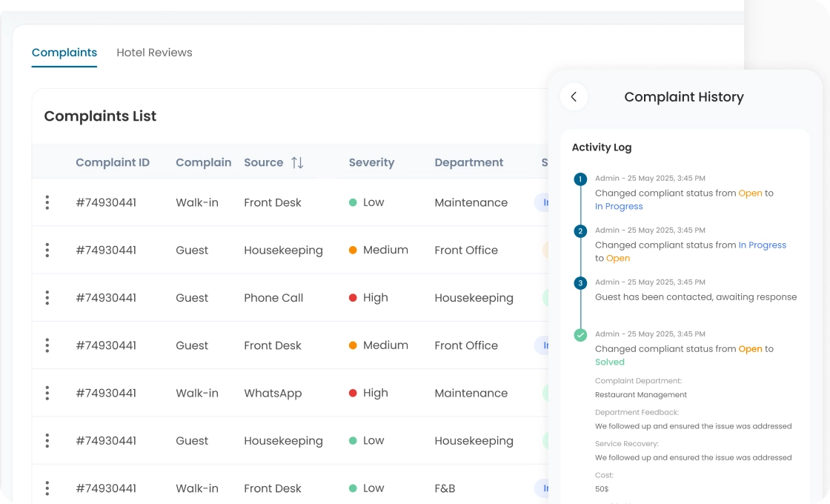This screenshot has height=504, width=830.
Task: Open three-dot menu for Housekeeping Medium severity row
Action: tap(47, 251)
